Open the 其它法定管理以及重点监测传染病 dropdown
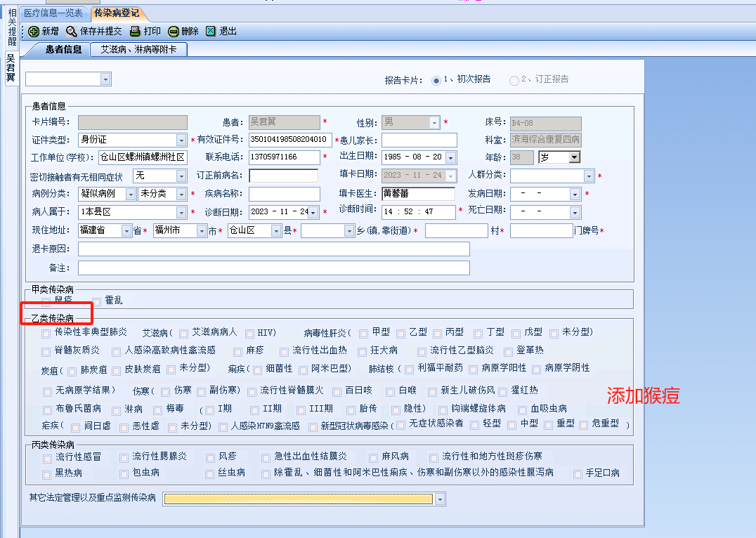 click(x=440, y=499)
